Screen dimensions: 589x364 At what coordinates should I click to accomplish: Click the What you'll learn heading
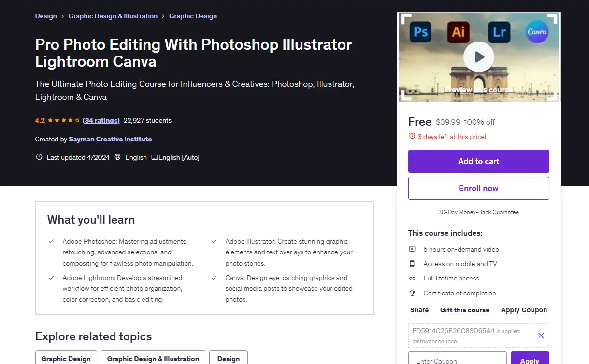(91, 220)
